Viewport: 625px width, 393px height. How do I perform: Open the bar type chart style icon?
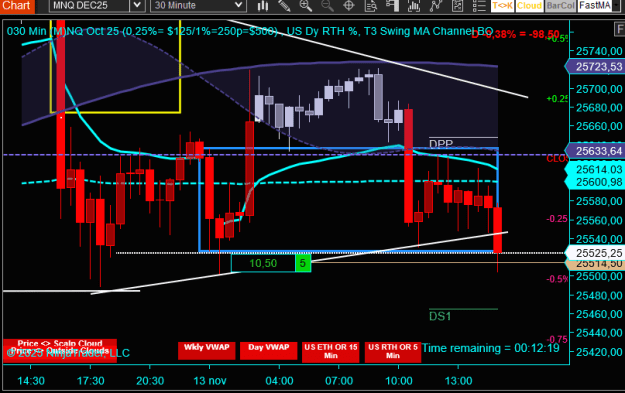pos(263,6)
